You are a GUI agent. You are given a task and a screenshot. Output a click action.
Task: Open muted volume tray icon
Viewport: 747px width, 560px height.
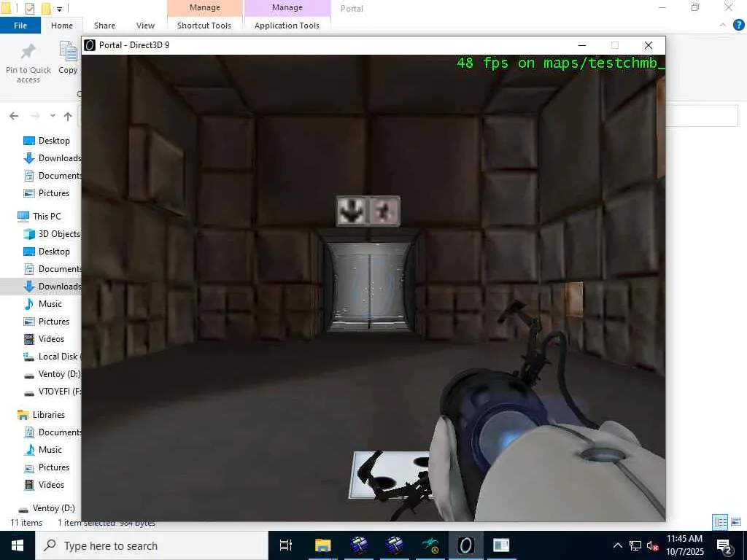coord(653,545)
